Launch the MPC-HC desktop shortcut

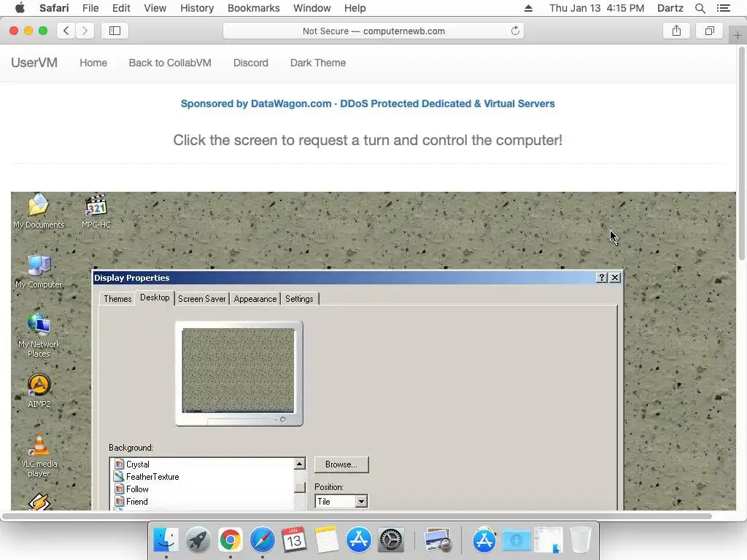[x=96, y=211]
